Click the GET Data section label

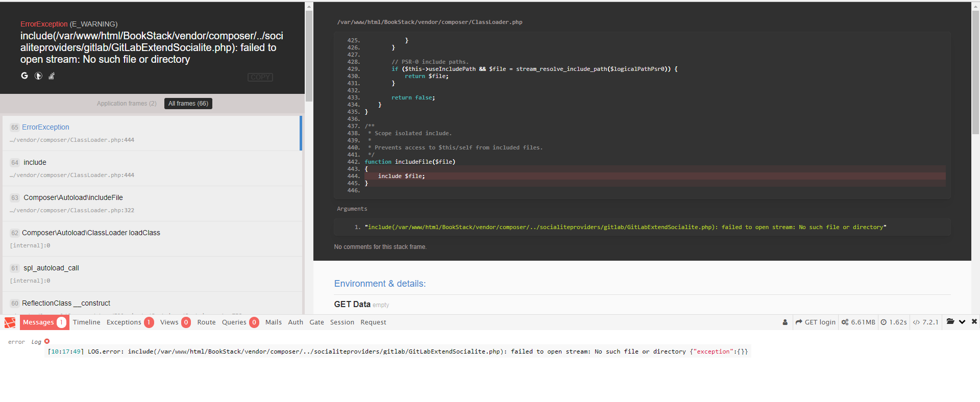(x=352, y=304)
